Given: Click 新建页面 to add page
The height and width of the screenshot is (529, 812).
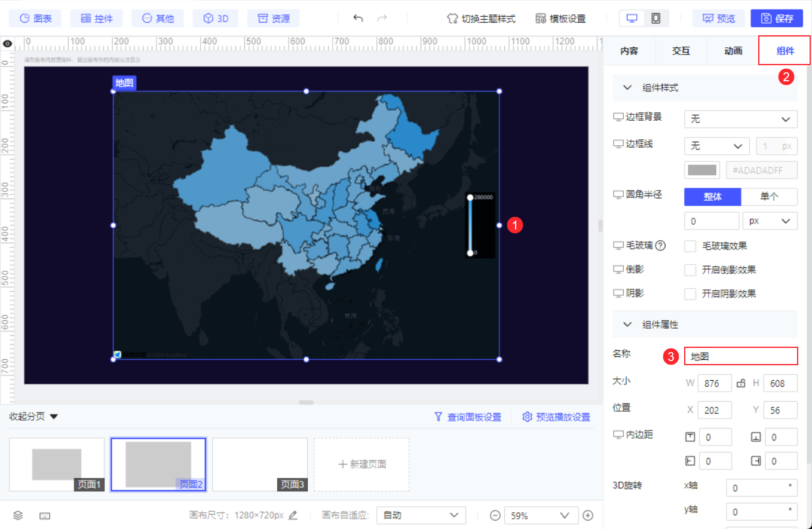Looking at the screenshot, I should tap(361, 464).
